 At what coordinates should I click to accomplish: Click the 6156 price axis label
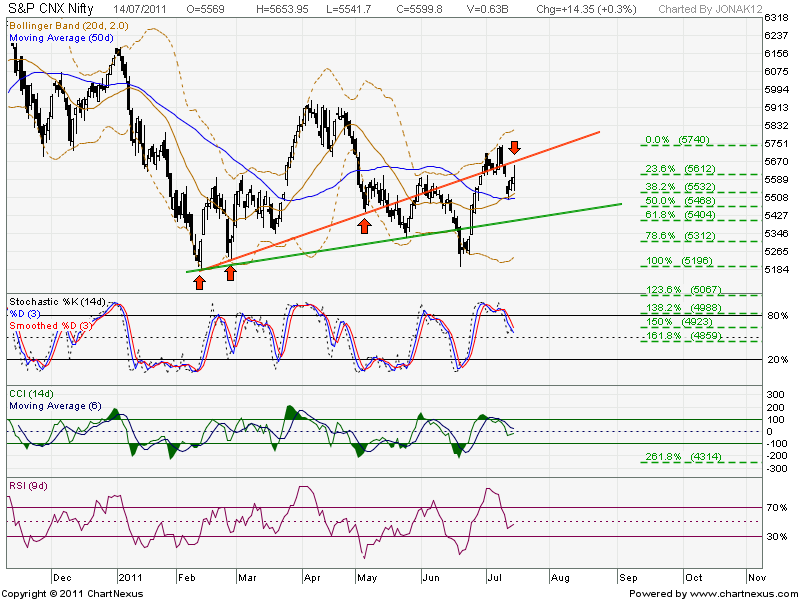pyautogui.click(x=776, y=54)
